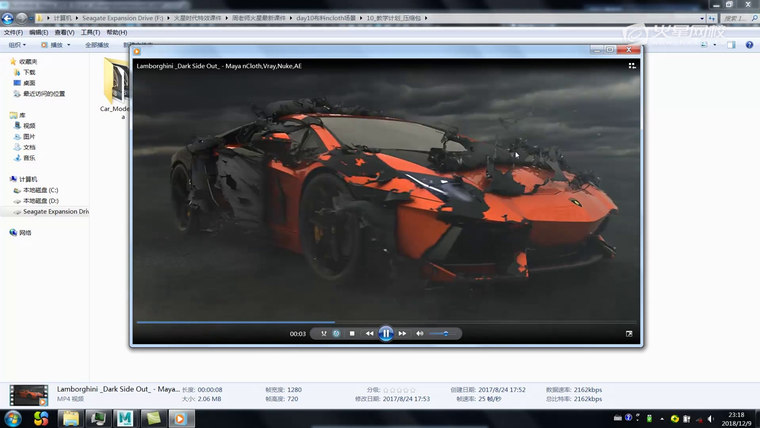Image resolution: width=760 pixels, height=428 pixels.
Task: Click the fast-forward/next button
Action: (403, 333)
